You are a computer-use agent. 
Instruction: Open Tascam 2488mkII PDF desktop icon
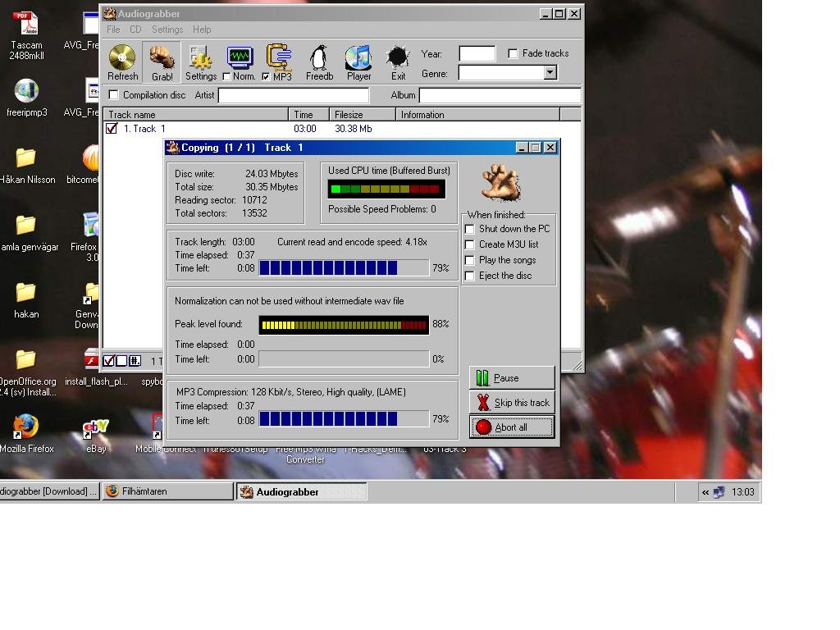click(26, 24)
